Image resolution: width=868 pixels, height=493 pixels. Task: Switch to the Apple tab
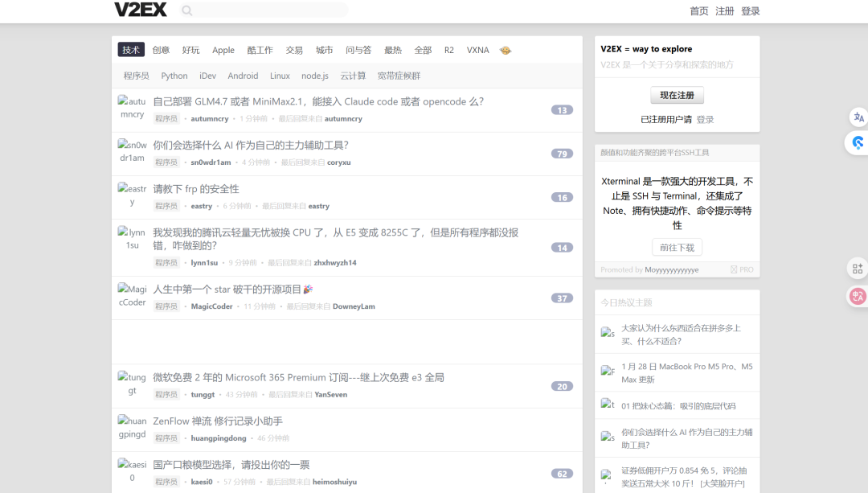223,50
